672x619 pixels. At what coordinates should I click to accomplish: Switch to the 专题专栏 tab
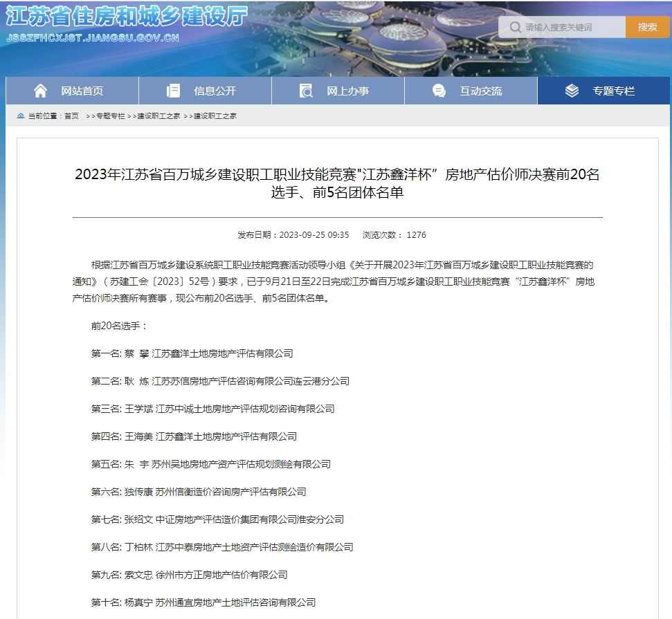[x=613, y=91]
